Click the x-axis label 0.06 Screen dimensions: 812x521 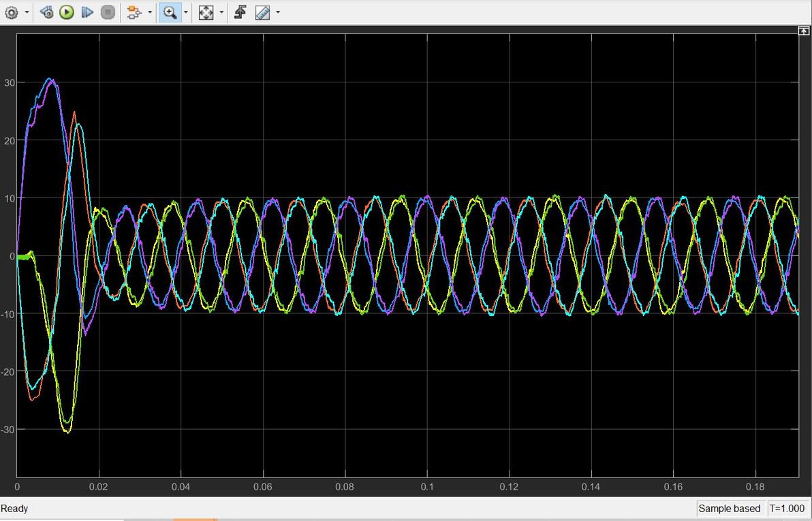pos(262,487)
